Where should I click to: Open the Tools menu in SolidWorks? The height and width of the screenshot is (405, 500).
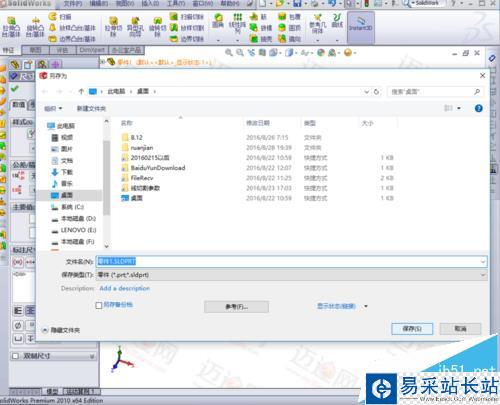176,4
